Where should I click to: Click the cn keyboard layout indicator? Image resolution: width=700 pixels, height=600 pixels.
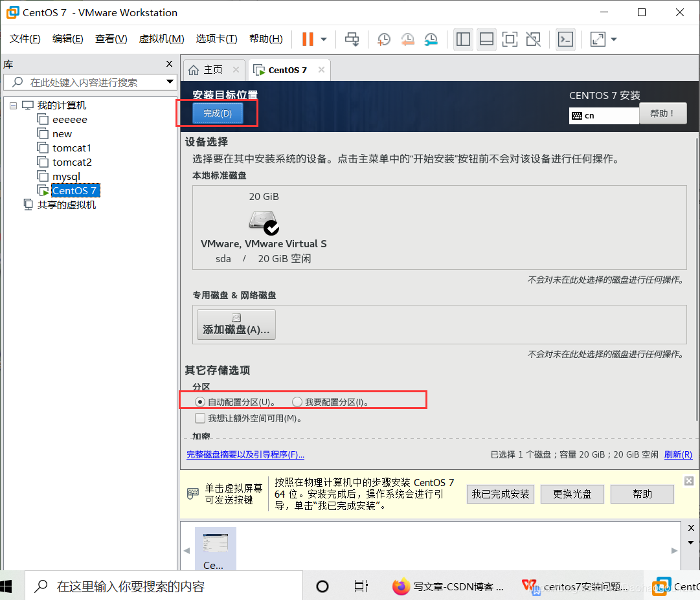pos(604,116)
